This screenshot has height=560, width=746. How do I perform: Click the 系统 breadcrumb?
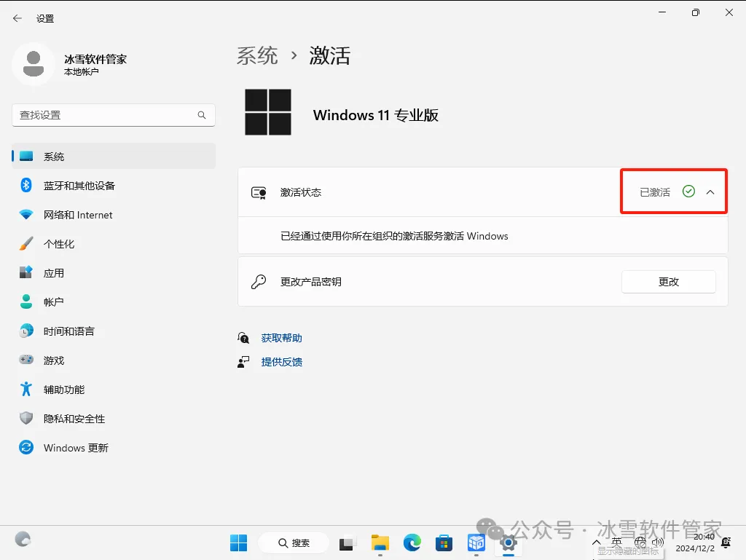click(257, 55)
